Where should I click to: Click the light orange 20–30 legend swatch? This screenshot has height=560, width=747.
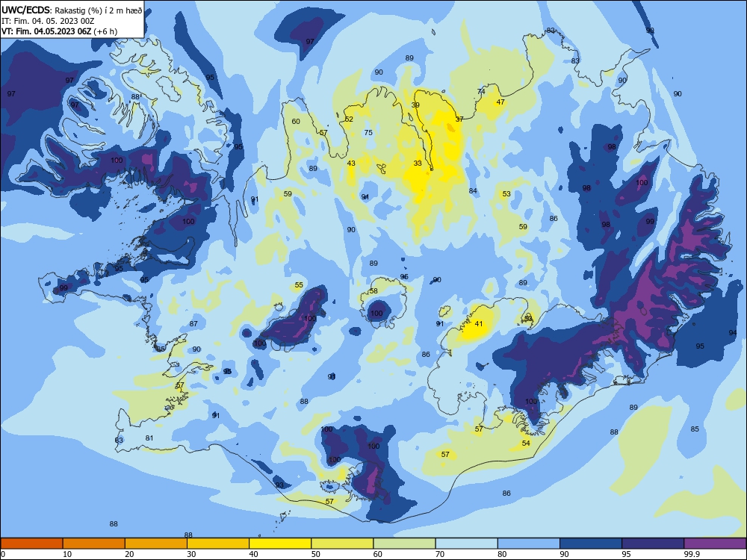[156, 544]
